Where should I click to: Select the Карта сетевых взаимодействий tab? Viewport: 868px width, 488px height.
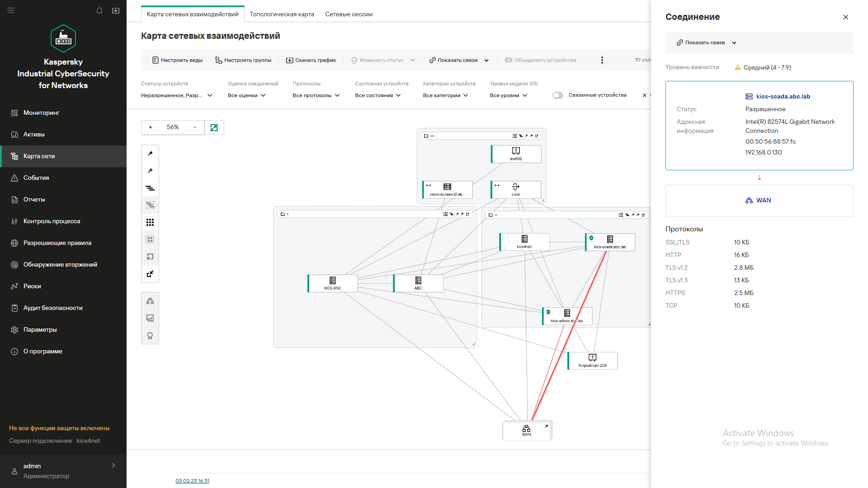coord(193,14)
